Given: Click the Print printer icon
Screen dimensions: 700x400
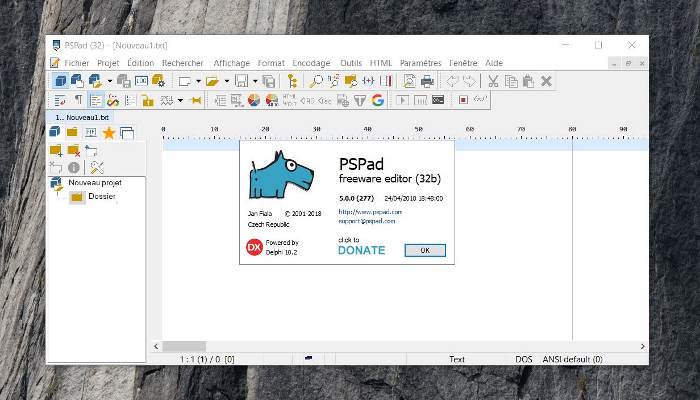Looking at the screenshot, I should 427,81.
